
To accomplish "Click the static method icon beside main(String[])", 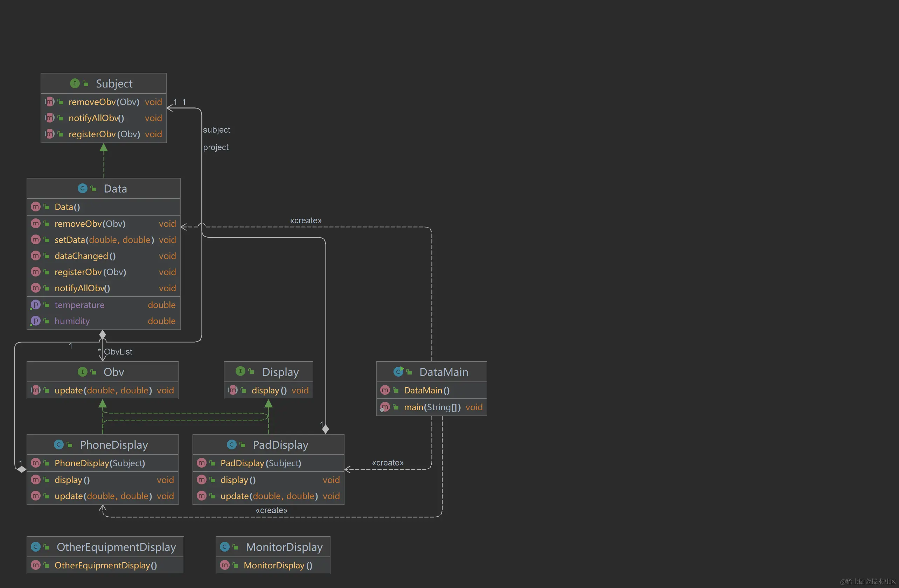I will [x=385, y=407].
